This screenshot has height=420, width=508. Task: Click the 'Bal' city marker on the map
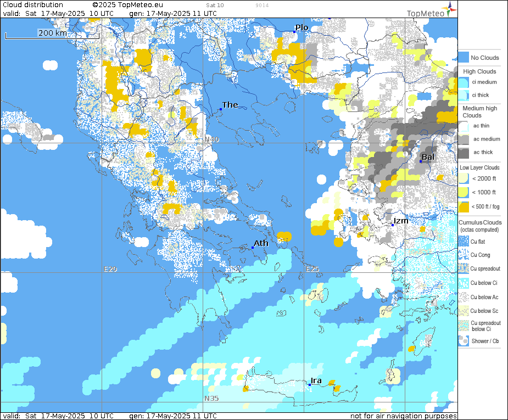(x=421, y=161)
